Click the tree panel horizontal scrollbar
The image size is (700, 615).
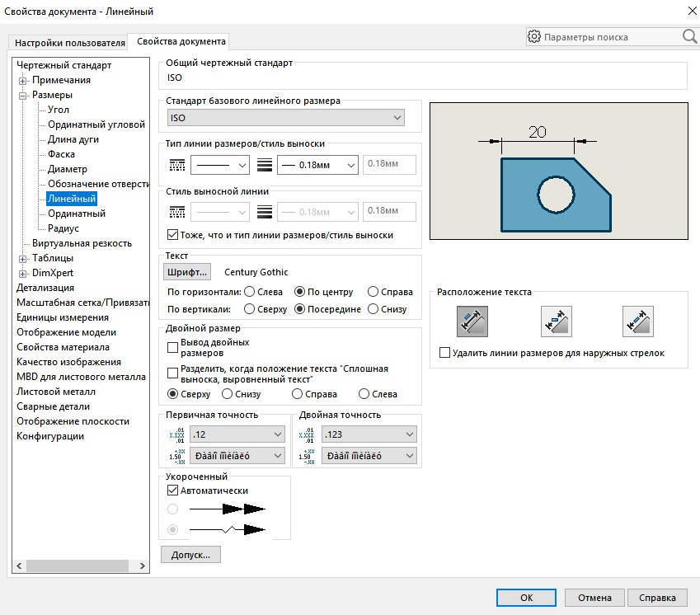[74, 566]
